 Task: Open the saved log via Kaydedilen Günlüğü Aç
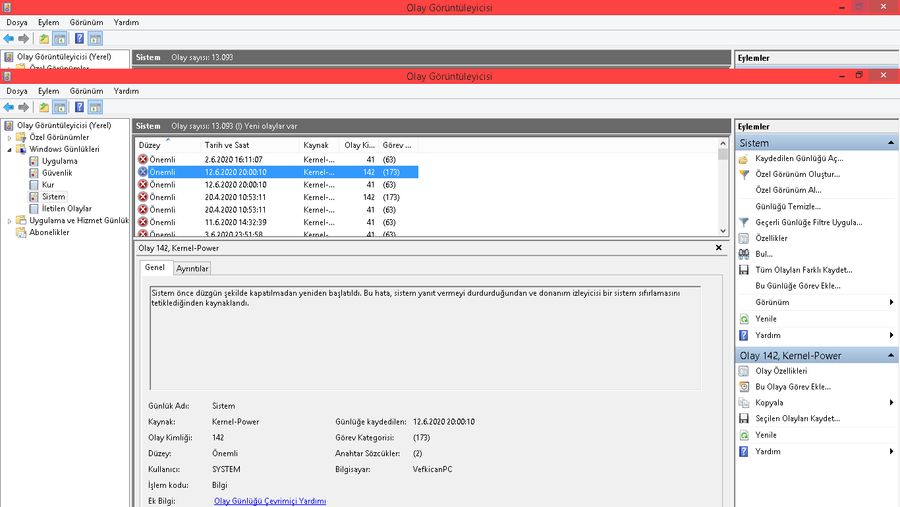798,158
